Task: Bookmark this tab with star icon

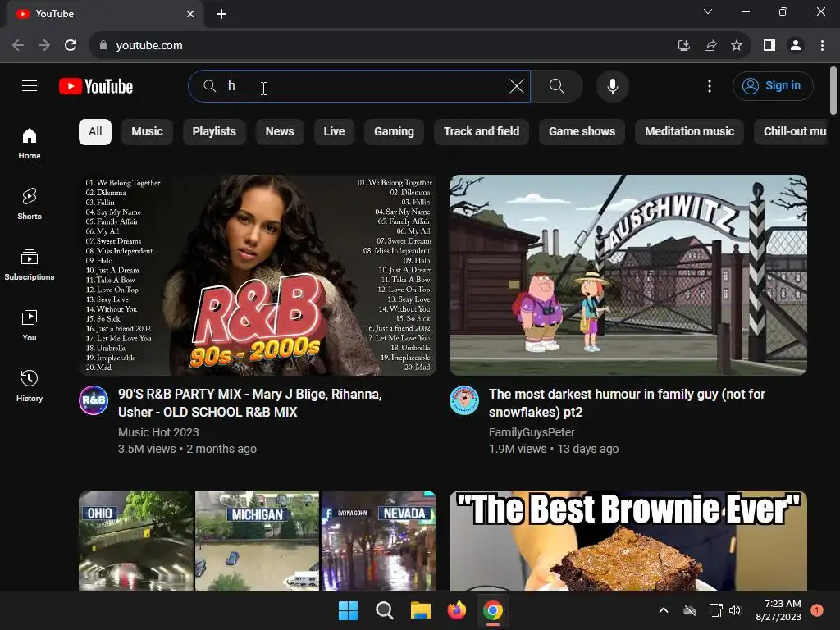Action: point(737,46)
